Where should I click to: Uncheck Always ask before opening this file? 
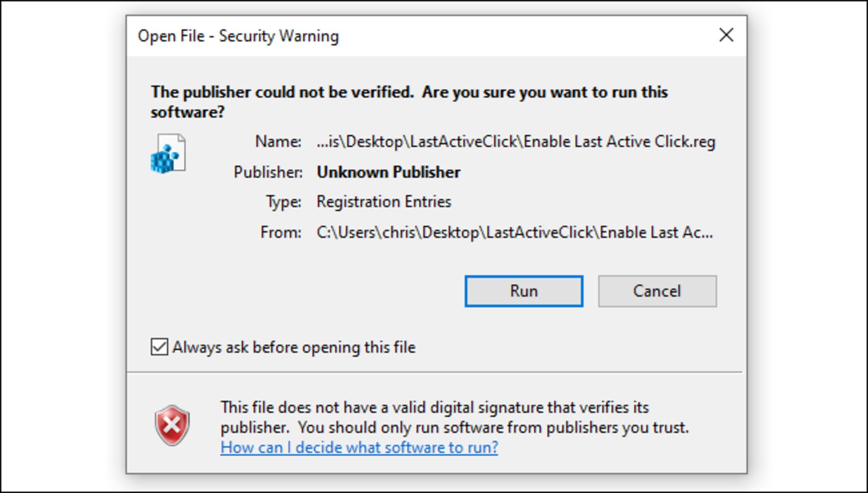click(x=159, y=347)
